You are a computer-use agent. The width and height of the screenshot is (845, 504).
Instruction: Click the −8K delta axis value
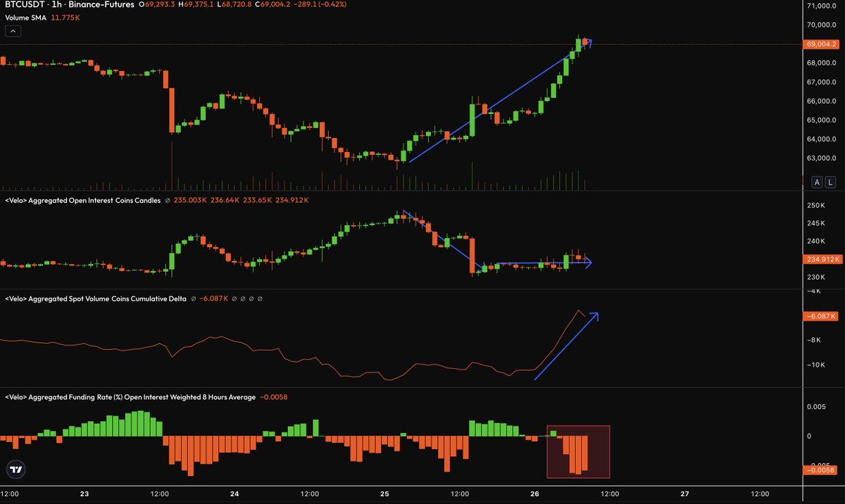pos(814,340)
